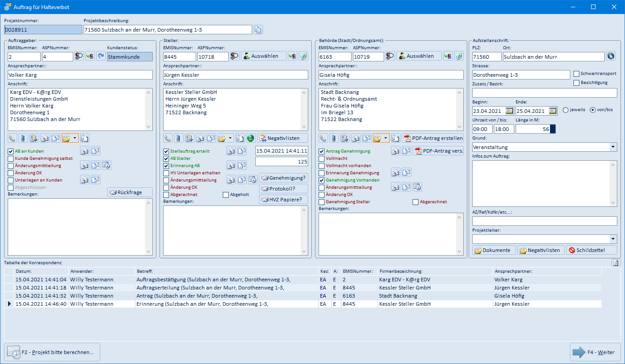Click the copy icon beside Projektbeschreibung field
This screenshot has width=625, height=364.
click(258, 30)
